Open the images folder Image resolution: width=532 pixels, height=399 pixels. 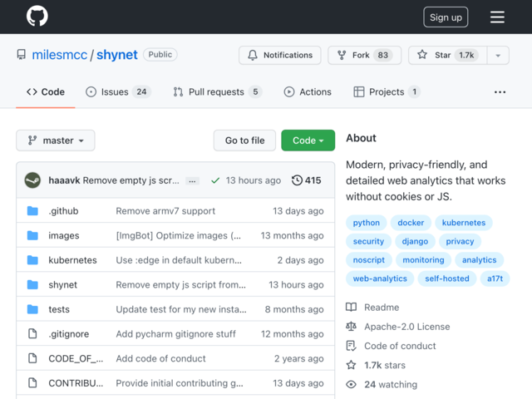click(64, 235)
